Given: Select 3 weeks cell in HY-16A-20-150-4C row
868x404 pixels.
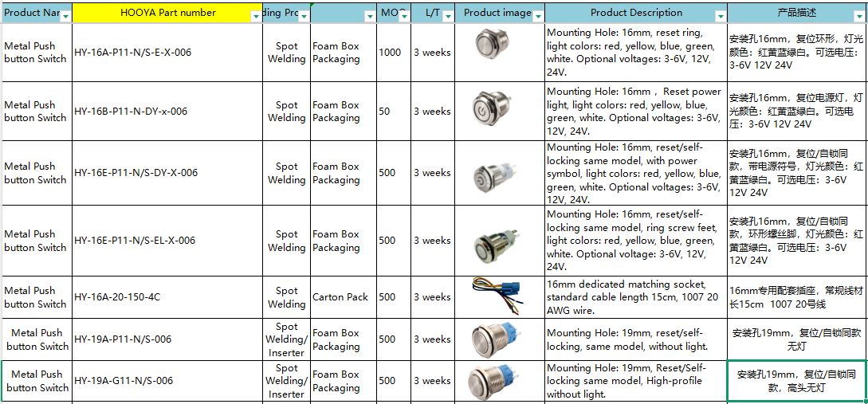Looking at the screenshot, I should (432, 297).
